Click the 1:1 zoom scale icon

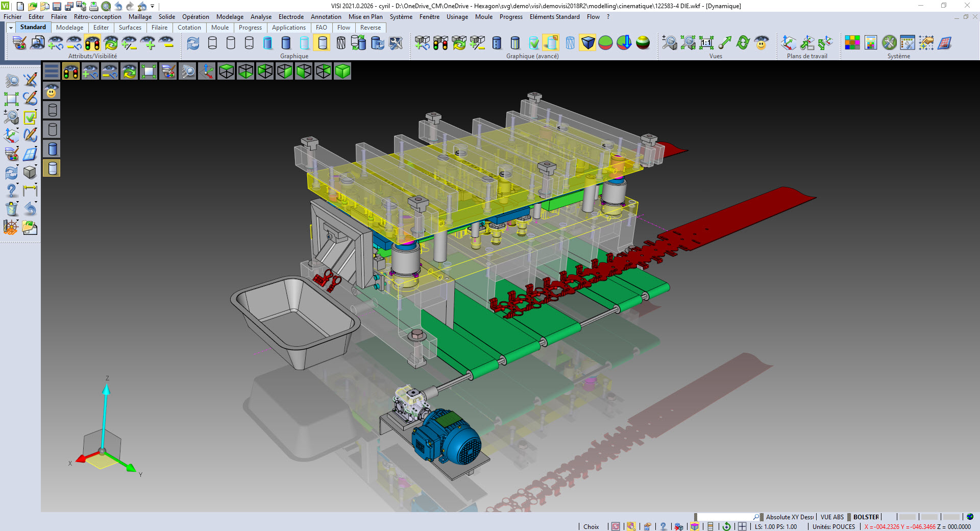pyautogui.click(x=706, y=43)
